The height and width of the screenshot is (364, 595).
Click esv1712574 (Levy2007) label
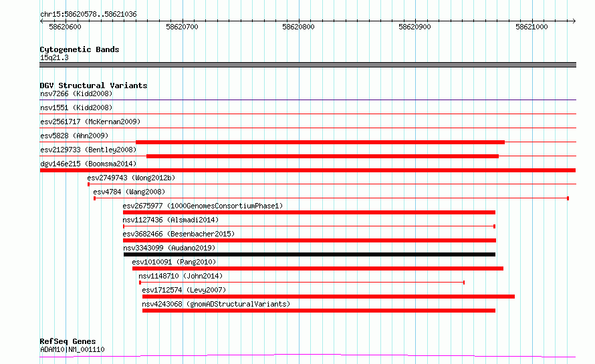point(184,290)
